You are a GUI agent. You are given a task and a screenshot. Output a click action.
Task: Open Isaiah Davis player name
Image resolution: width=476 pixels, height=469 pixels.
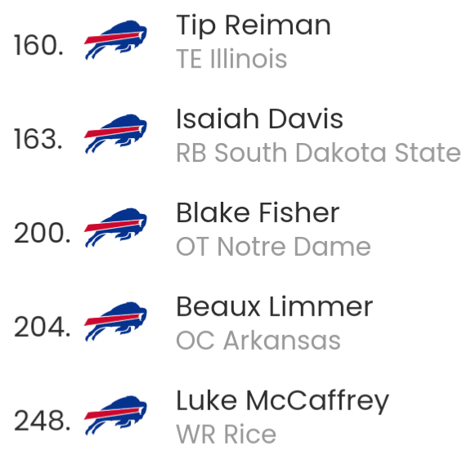[x=259, y=119]
